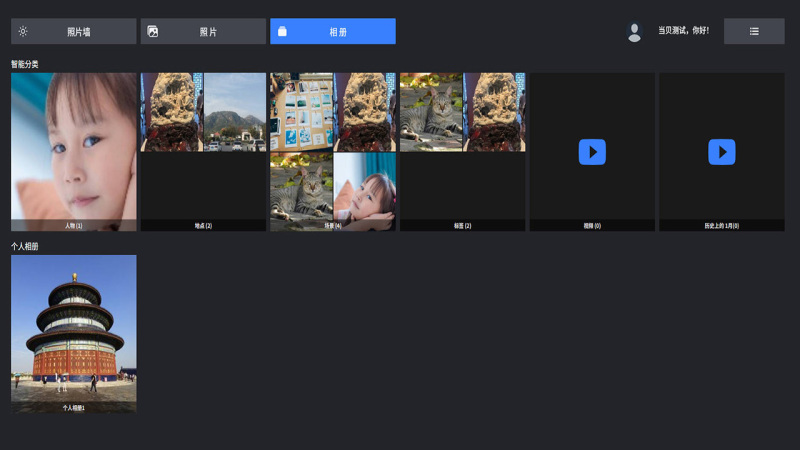The height and width of the screenshot is (450, 800).
Task: Open the Temple of Heaven personal album
Action: coord(74,328)
